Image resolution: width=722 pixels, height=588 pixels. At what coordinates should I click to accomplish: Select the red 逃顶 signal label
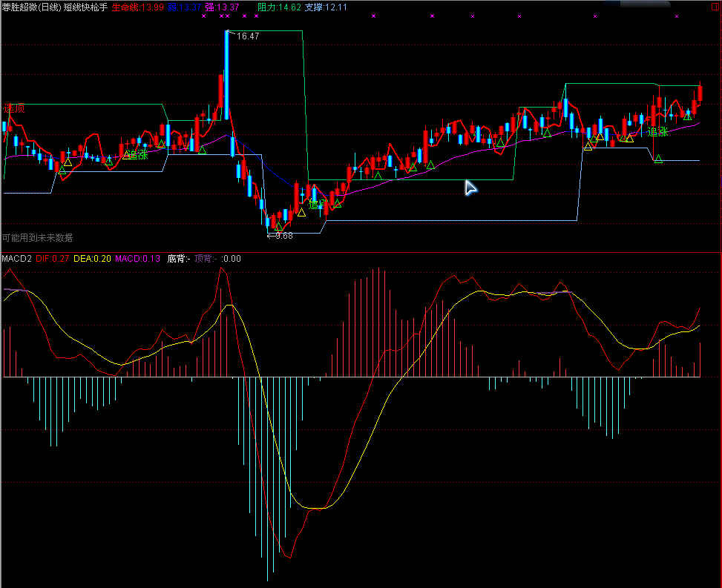(x=14, y=109)
